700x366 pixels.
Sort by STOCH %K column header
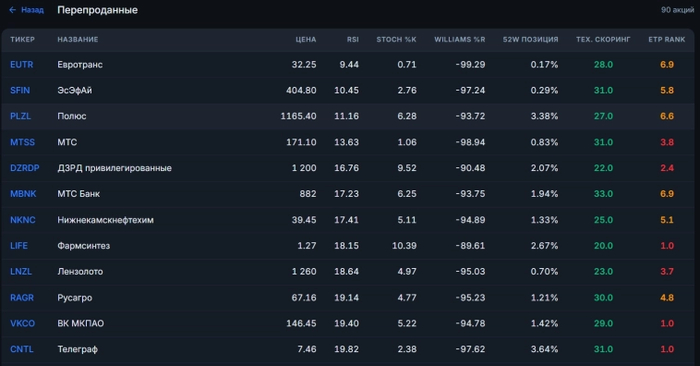396,39
